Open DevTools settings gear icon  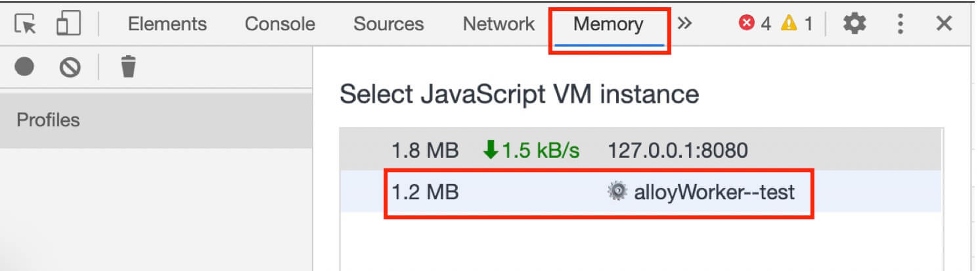[855, 24]
